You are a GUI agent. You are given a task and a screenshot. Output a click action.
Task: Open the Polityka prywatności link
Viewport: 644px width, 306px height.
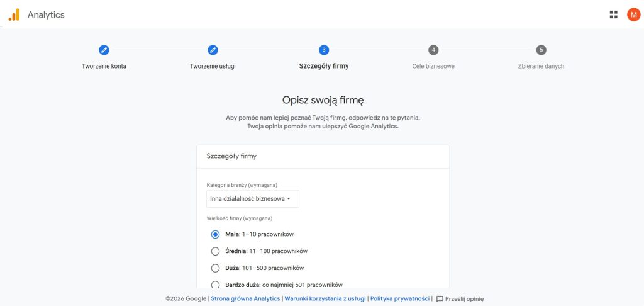click(x=400, y=299)
